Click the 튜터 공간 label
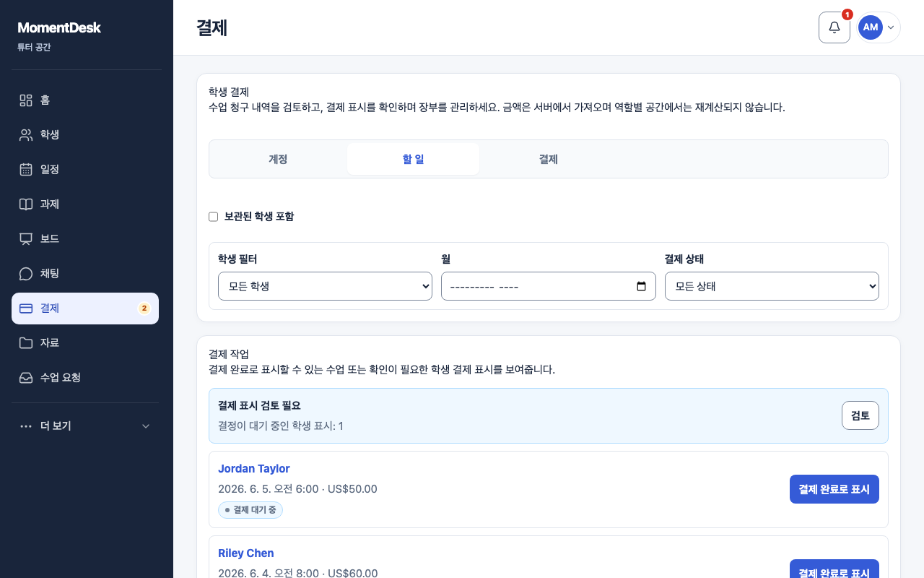This screenshot has height=578, width=924. (x=34, y=48)
